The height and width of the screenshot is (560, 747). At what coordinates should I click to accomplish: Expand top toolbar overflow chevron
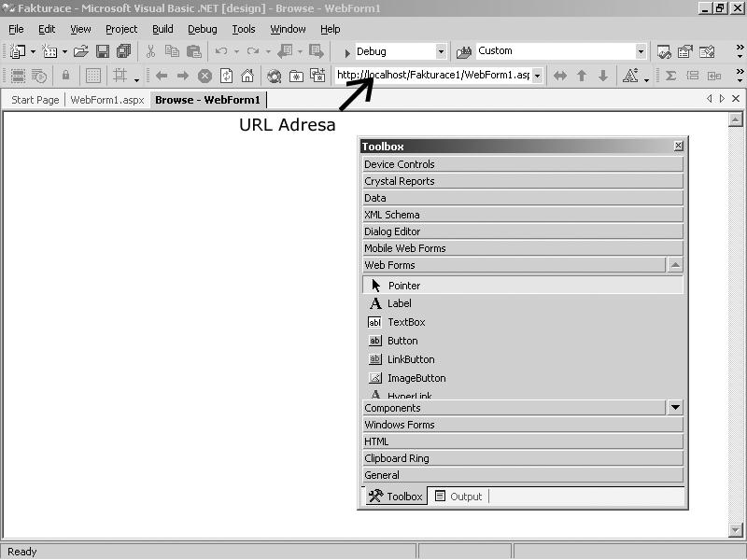(x=740, y=51)
